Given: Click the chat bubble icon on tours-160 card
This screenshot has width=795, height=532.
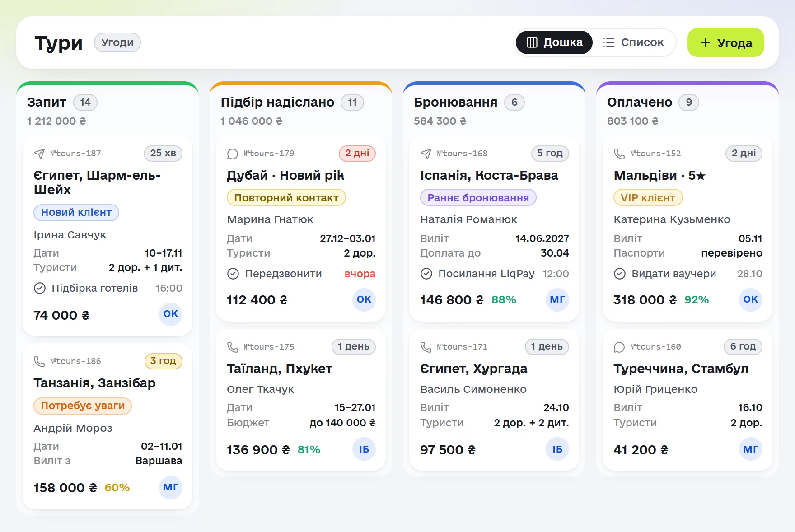Looking at the screenshot, I should pyautogui.click(x=619, y=347).
